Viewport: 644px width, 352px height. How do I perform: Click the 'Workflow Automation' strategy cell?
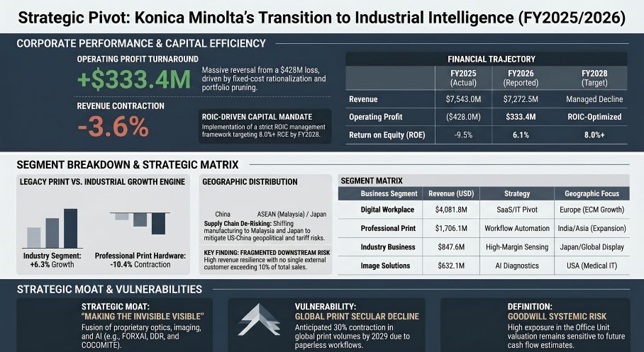(x=516, y=229)
